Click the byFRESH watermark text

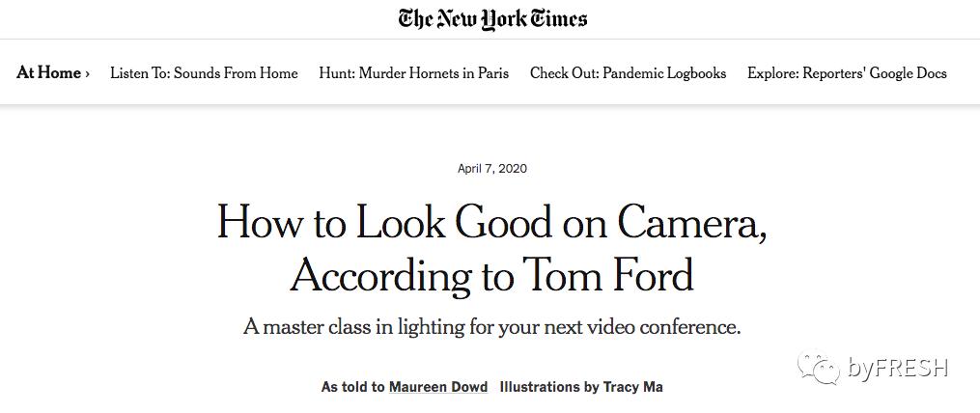[898, 368]
